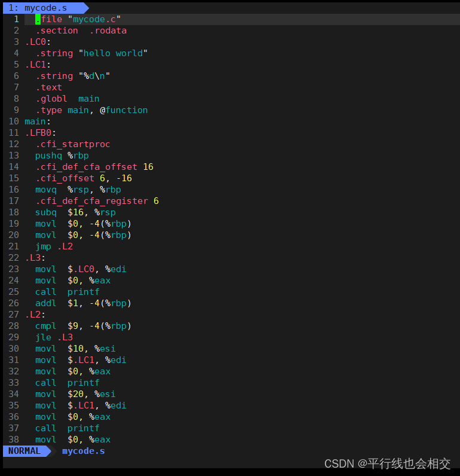The height and width of the screenshot is (476, 460).
Task: Click '.cfi_def_cfa_offset 16' line
Action: click(94, 167)
